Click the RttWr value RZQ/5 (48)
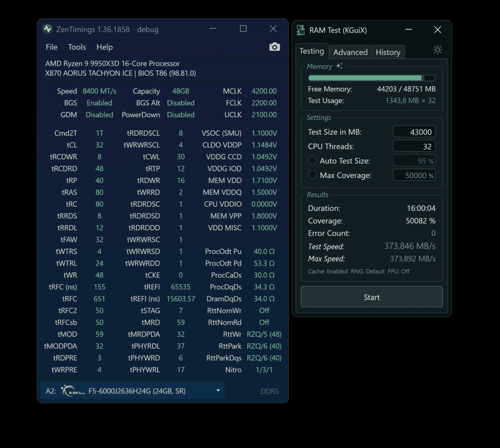This screenshot has width=500, height=448. 264,334
